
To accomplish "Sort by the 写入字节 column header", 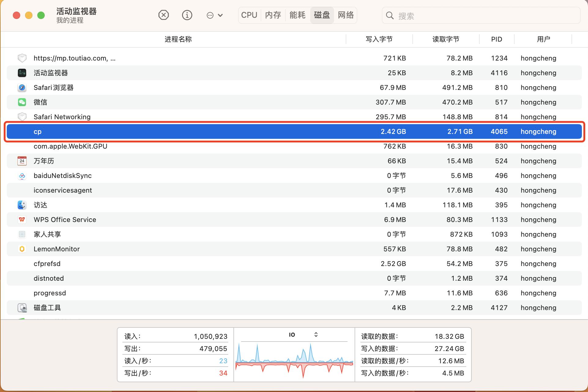I will coord(379,39).
